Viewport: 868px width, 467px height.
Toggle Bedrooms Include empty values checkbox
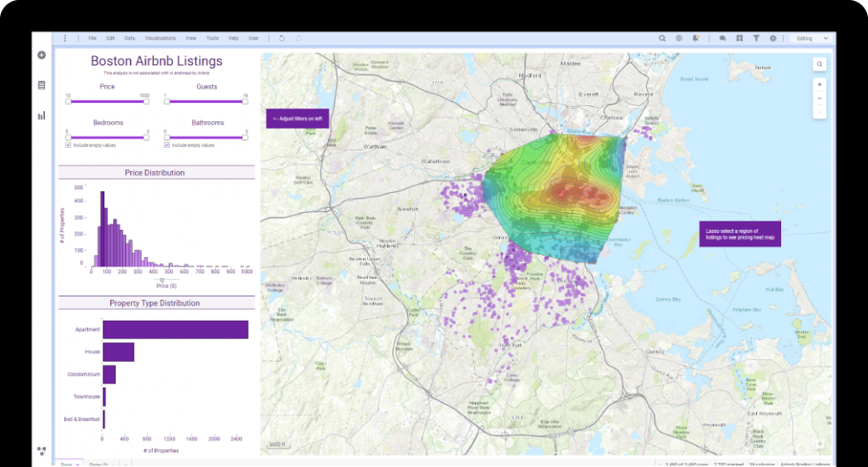pyautogui.click(x=68, y=145)
